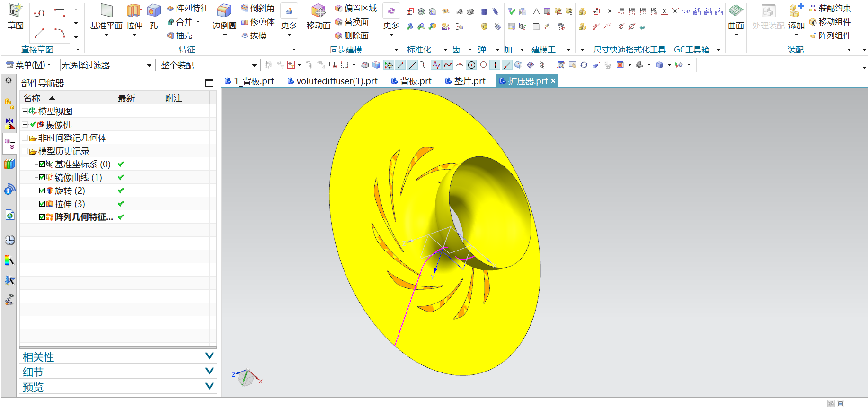Select the line sketch tool

[x=40, y=33]
